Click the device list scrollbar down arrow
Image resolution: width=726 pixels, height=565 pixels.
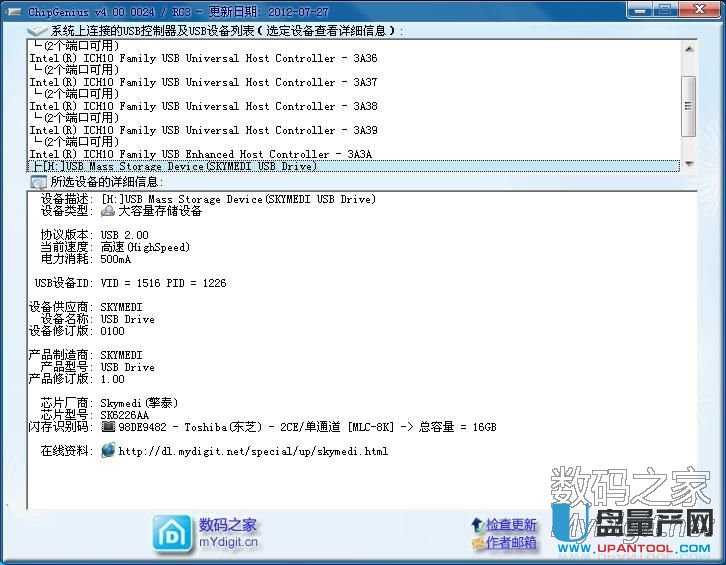point(688,165)
